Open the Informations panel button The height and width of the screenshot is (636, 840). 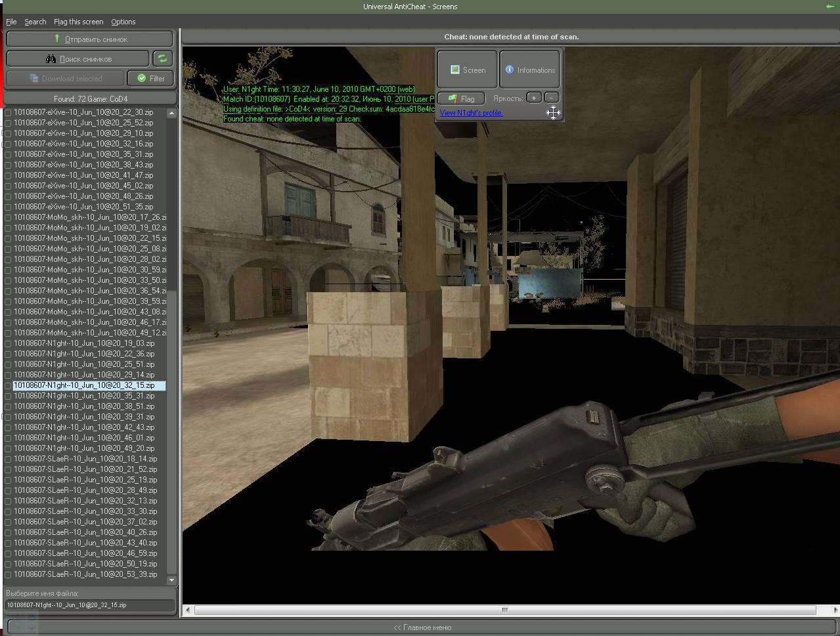(529, 70)
